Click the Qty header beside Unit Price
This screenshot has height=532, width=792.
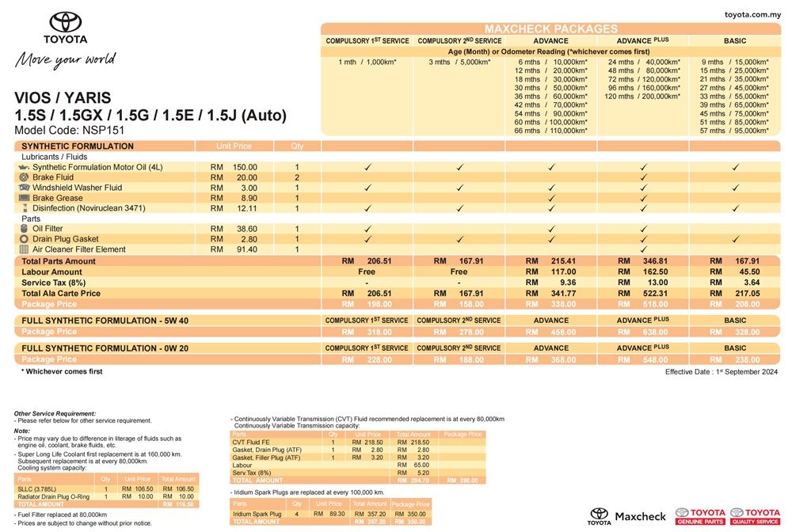pyautogui.click(x=297, y=146)
